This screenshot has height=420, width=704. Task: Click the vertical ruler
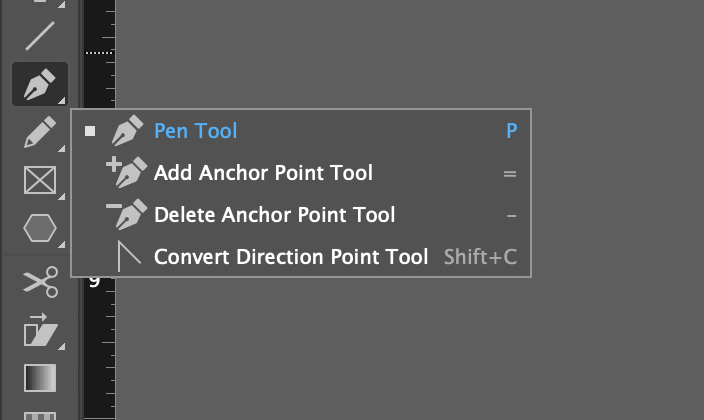(100, 350)
